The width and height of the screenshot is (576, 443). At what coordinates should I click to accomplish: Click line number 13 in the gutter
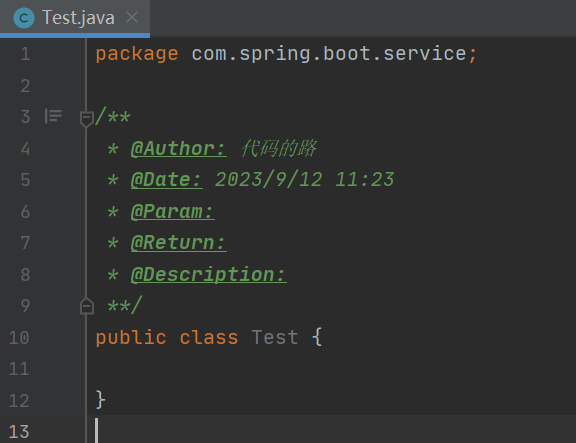[x=19, y=432]
